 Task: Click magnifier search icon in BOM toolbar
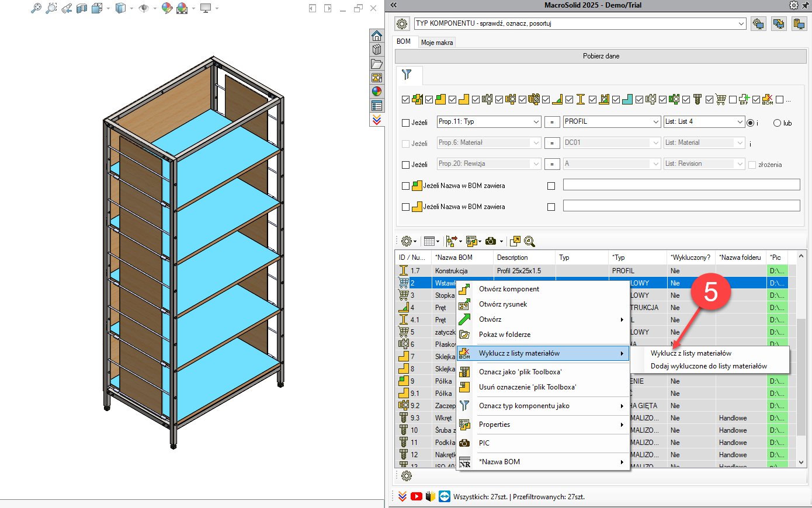[529, 241]
